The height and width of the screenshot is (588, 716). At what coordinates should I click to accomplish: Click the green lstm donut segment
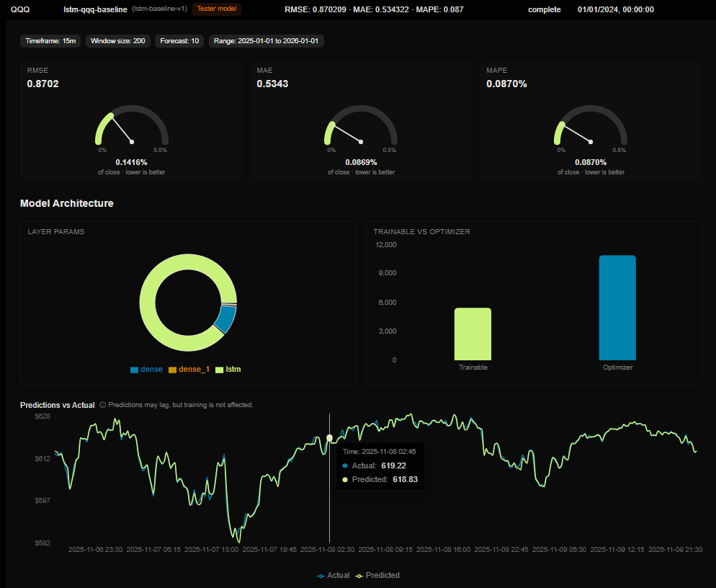[x=147, y=303]
